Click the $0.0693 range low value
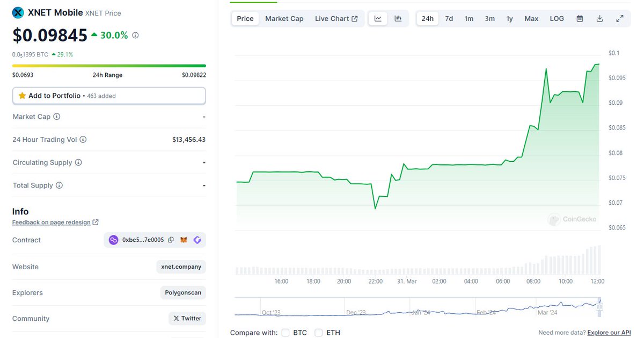Viewport: 644px width, 338px height. (23, 75)
